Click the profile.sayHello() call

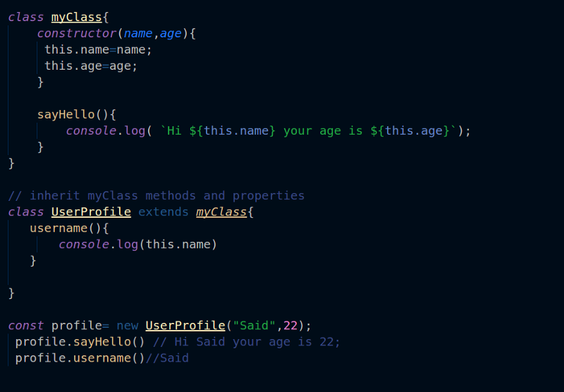pyautogui.click(x=80, y=341)
